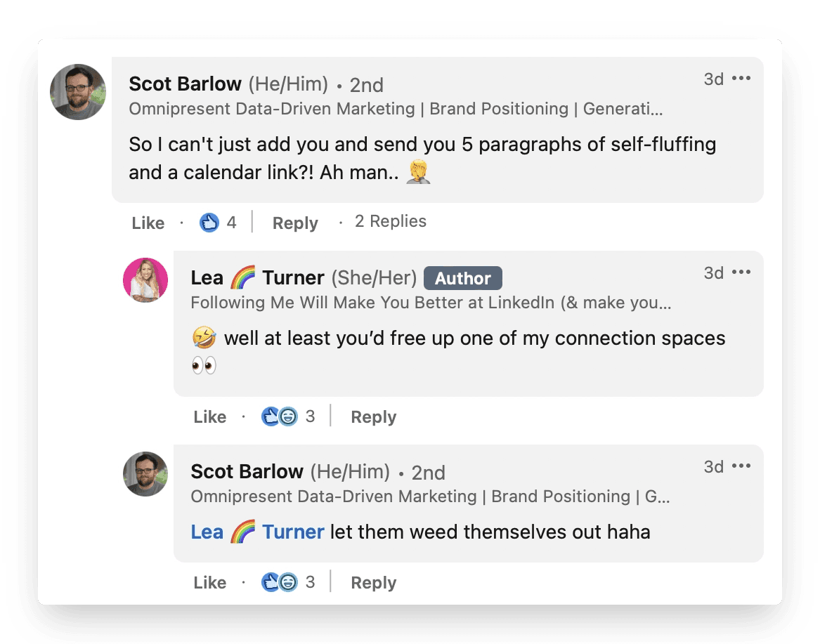Open three-dot menu on Scot's first comment
The image size is (820, 644).
pos(741,79)
